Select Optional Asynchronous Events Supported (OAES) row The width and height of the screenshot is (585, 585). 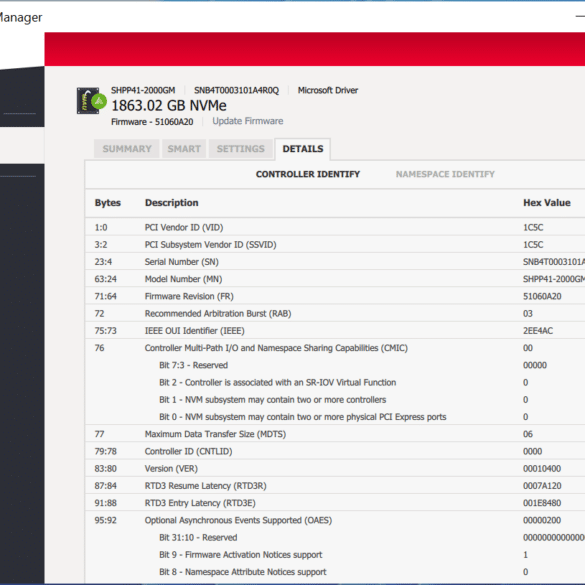[335, 520]
